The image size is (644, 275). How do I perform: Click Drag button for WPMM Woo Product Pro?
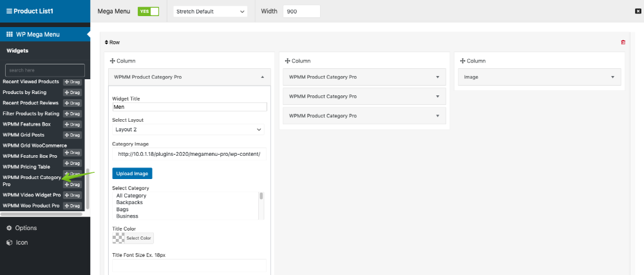[72, 206]
